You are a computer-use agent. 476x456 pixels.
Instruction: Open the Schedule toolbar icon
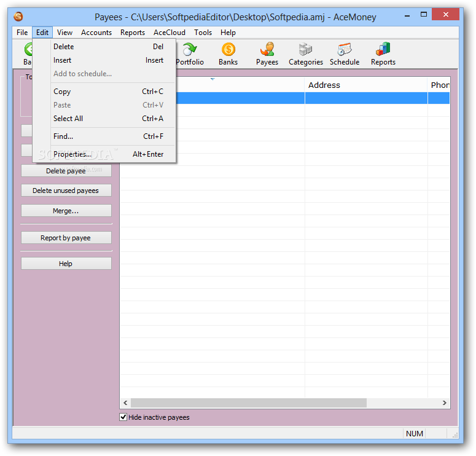point(345,54)
